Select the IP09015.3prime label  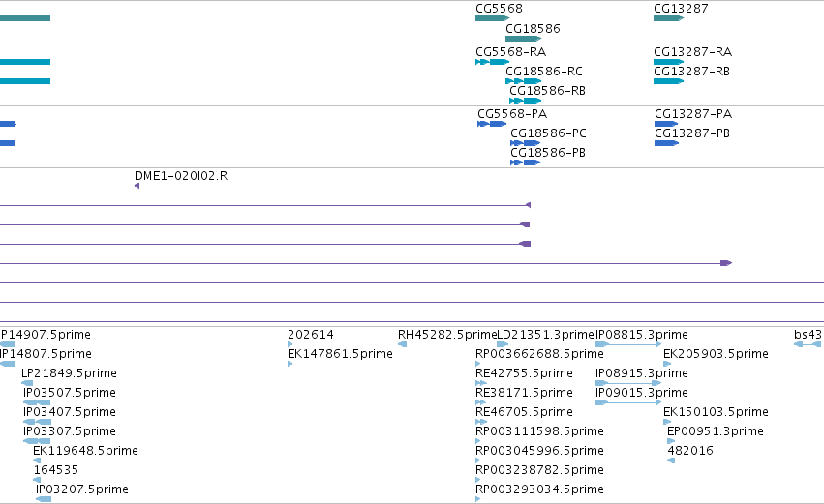pyautogui.click(x=642, y=393)
